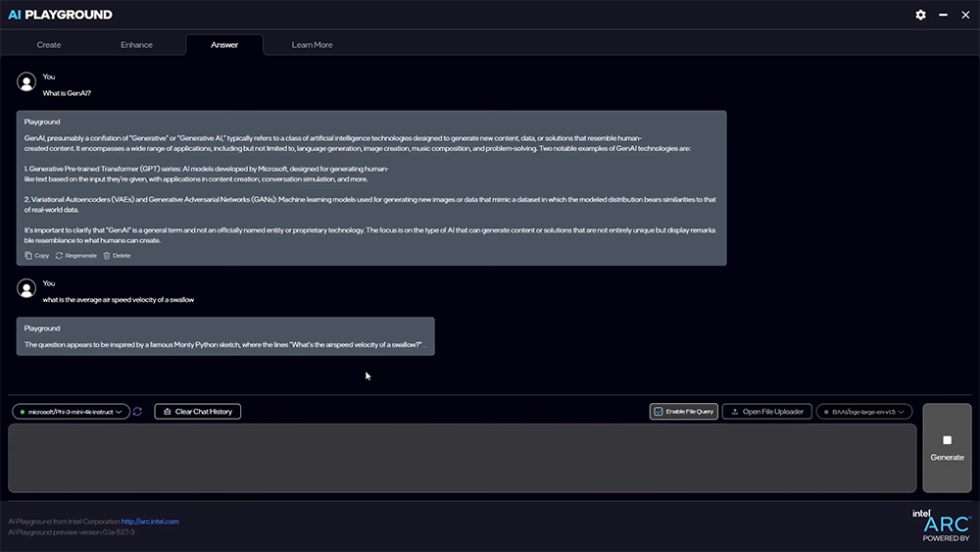Visit the arc.intel.com link
Viewport: 980px width, 552px height.
150,522
